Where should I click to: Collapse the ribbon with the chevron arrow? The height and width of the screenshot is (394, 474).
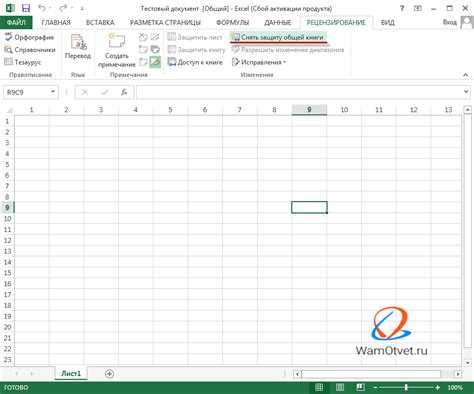[466, 75]
